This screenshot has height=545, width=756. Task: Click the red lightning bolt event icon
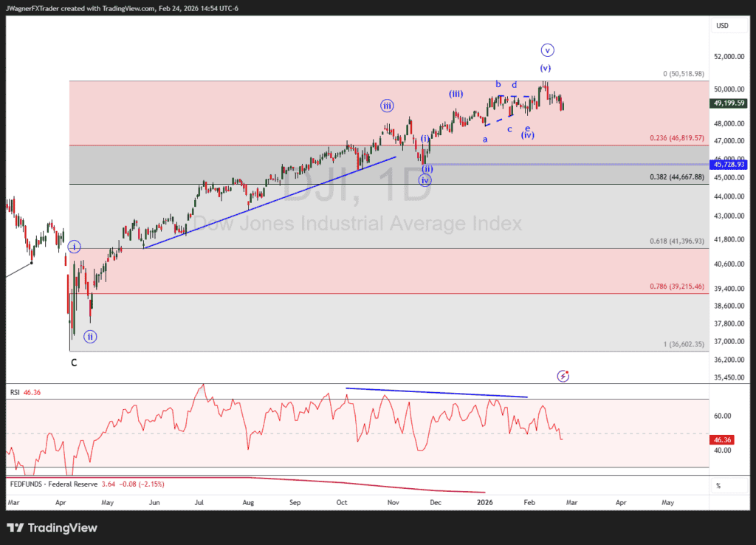pos(564,376)
